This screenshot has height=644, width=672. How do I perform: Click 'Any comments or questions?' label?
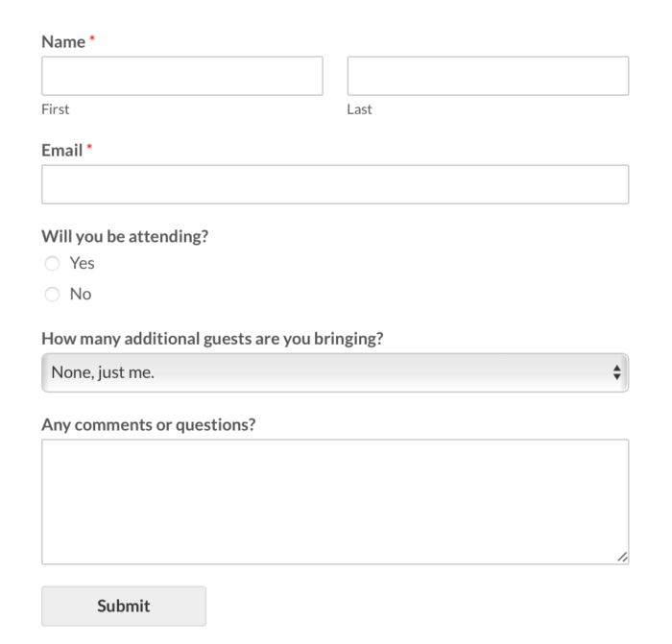coord(148,422)
